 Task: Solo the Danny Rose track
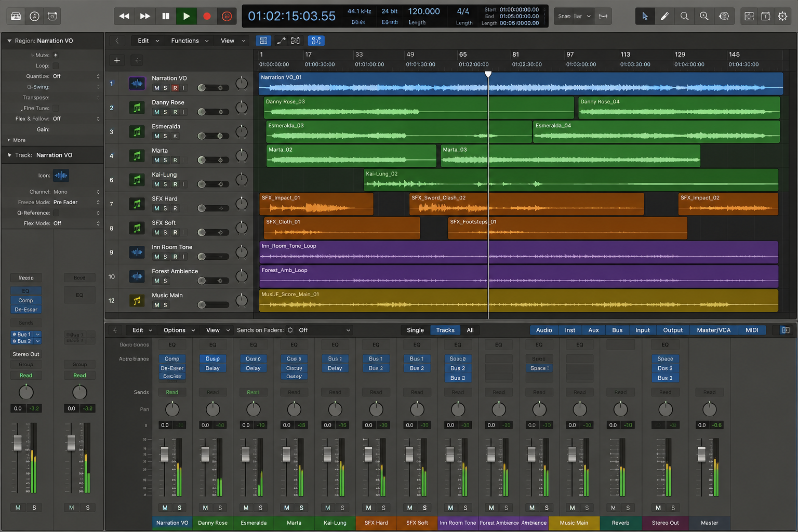click(x=165, y=112)
